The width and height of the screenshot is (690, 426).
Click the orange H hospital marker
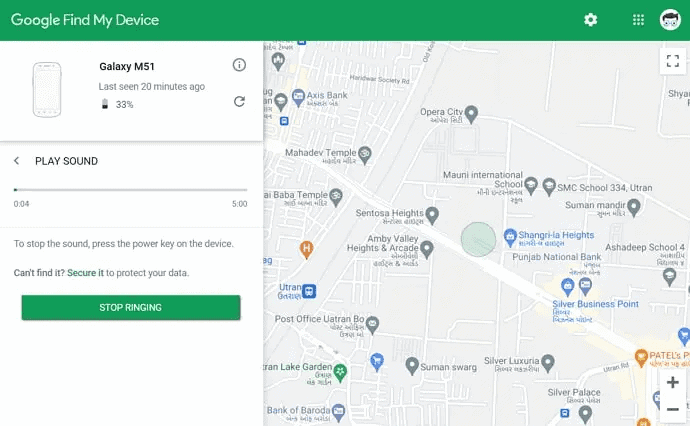[x=306, y=250]
